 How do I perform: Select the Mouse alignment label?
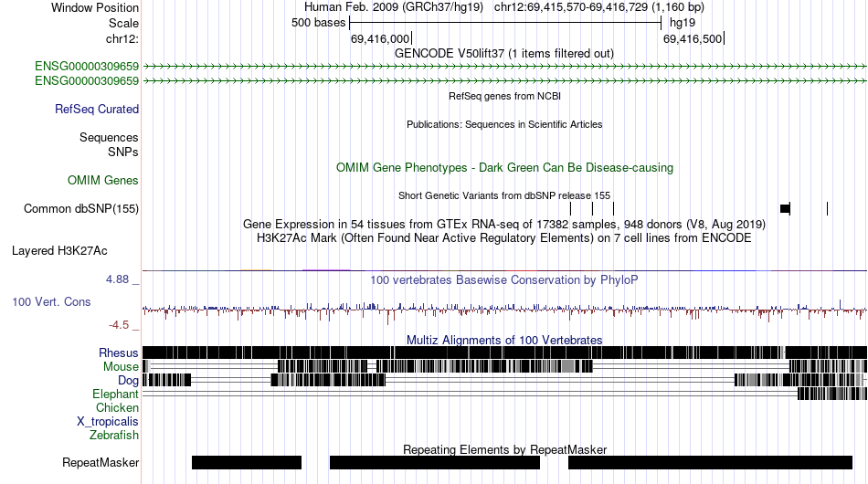[x=121, y=367]
